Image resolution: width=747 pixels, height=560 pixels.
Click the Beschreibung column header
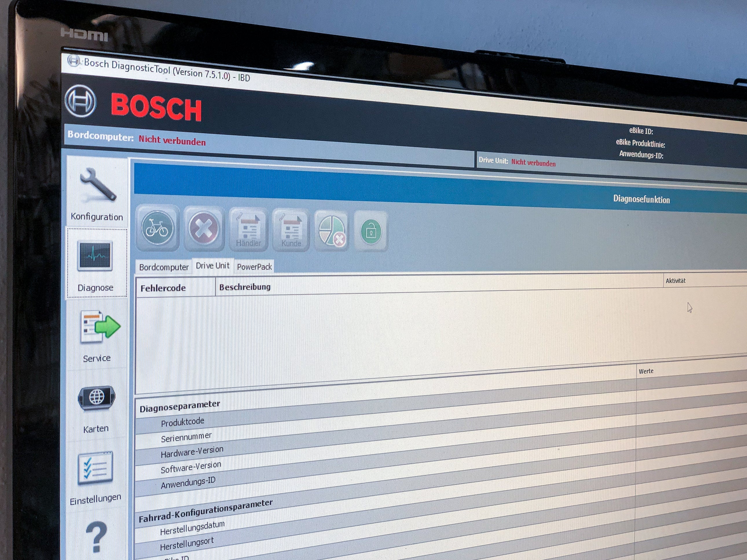[x=245, y=287]
